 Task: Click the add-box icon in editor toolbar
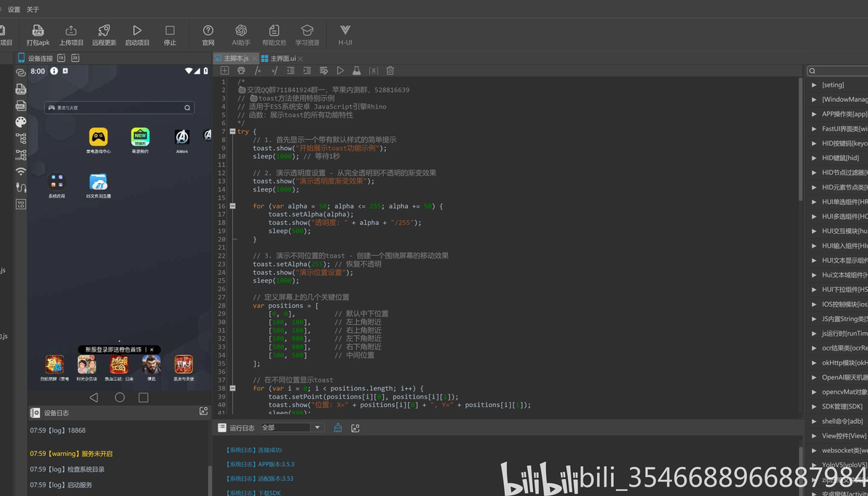point(225,71)
